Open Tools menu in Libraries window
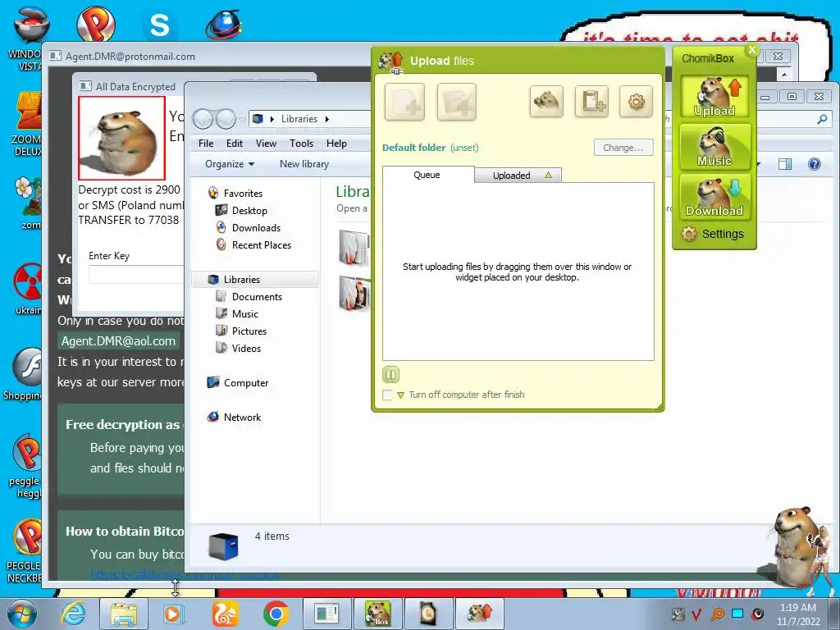This screenshot has width=840, height=630. click(x=302, y=144)
